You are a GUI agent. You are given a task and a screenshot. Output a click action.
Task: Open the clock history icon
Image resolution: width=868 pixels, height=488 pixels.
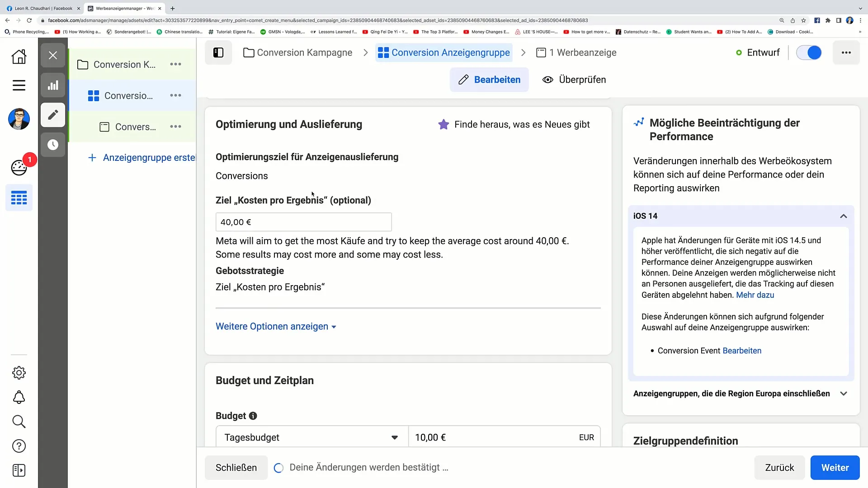point(53,145)
